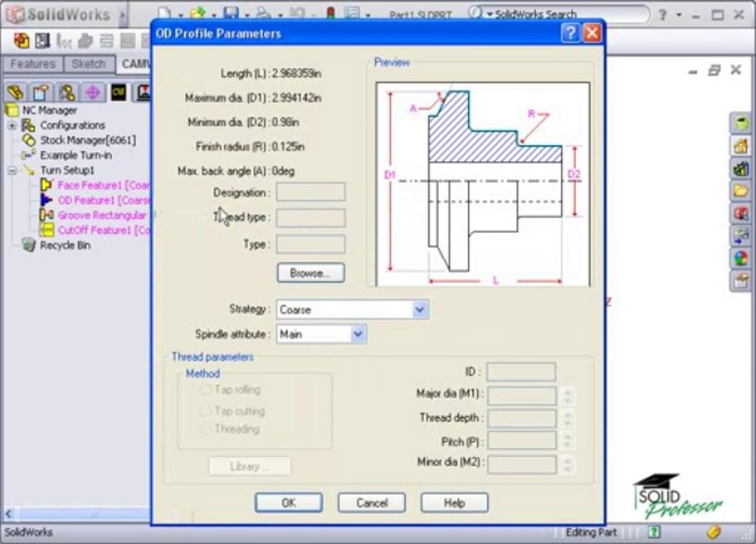Select the Threading radio button
Viewport: 756px width, 544px height.
tap(206, 428)
